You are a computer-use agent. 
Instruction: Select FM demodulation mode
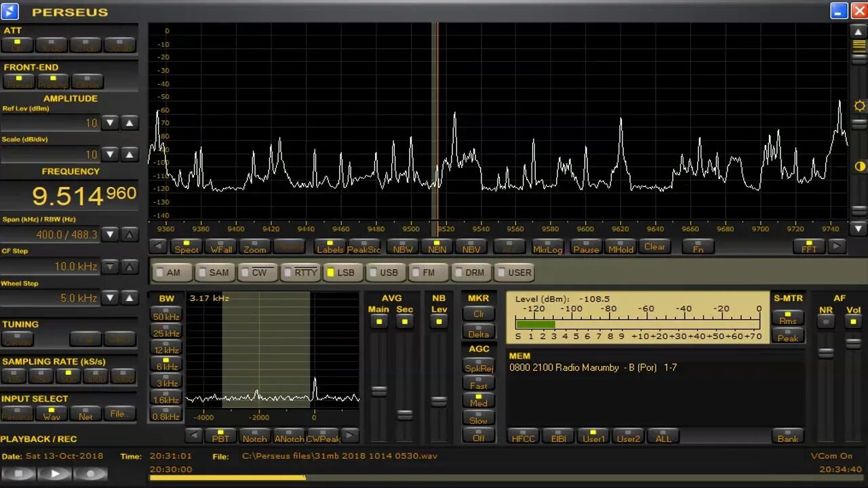click(429, 272)
